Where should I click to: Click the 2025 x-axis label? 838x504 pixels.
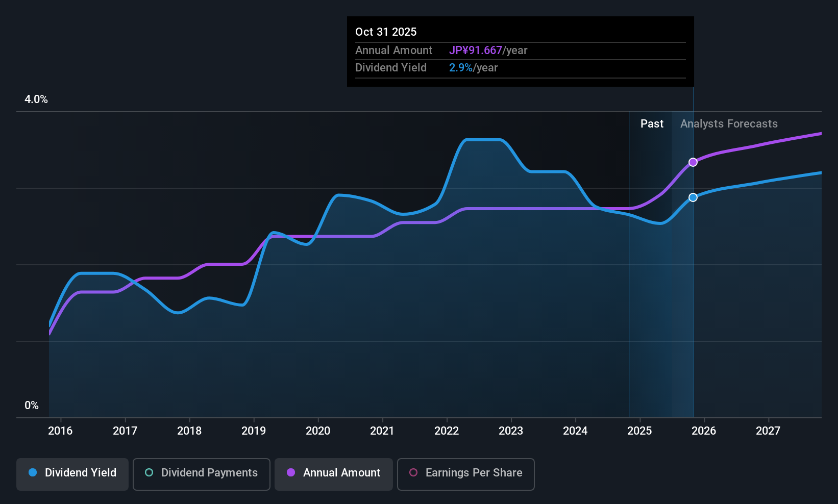pyautogui.click(x=639, y=431)
